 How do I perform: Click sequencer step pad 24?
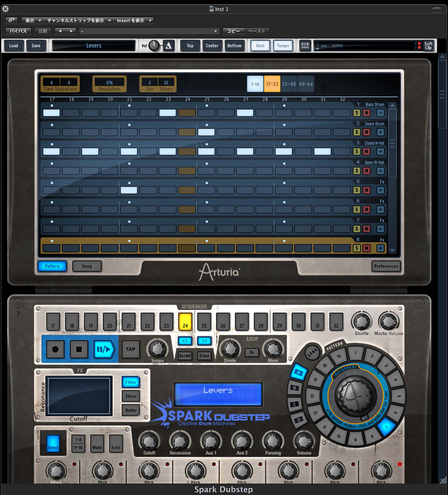pyautogui.click(x=185, y=322)
